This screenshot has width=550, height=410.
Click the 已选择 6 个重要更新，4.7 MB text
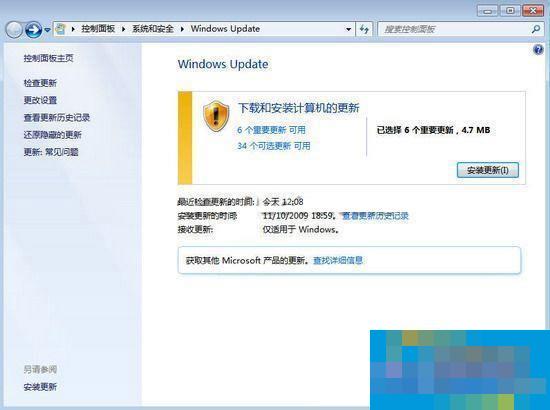pos(433,130)
